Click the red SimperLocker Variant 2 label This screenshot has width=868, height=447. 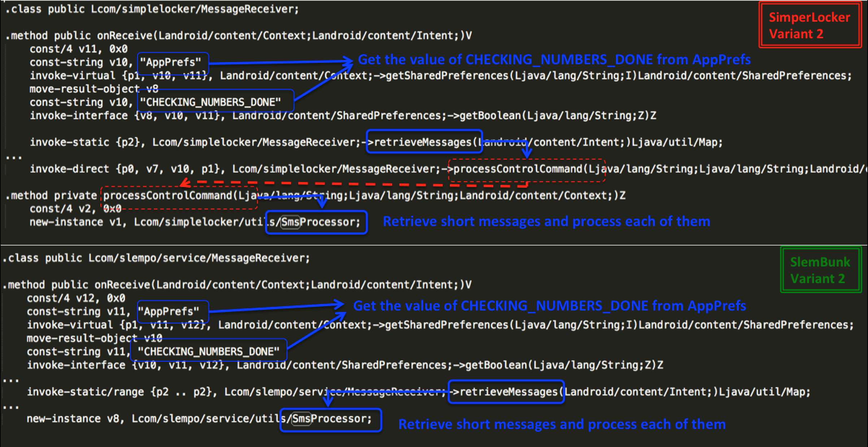click(x=810, y=25)
